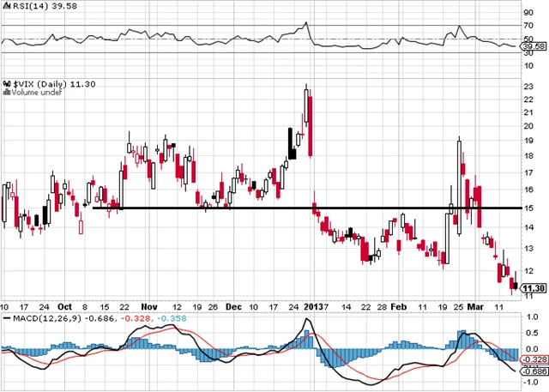
Task: Click the 23 price level on right axis
Action: pyautogui.click(x=528, y=85)
